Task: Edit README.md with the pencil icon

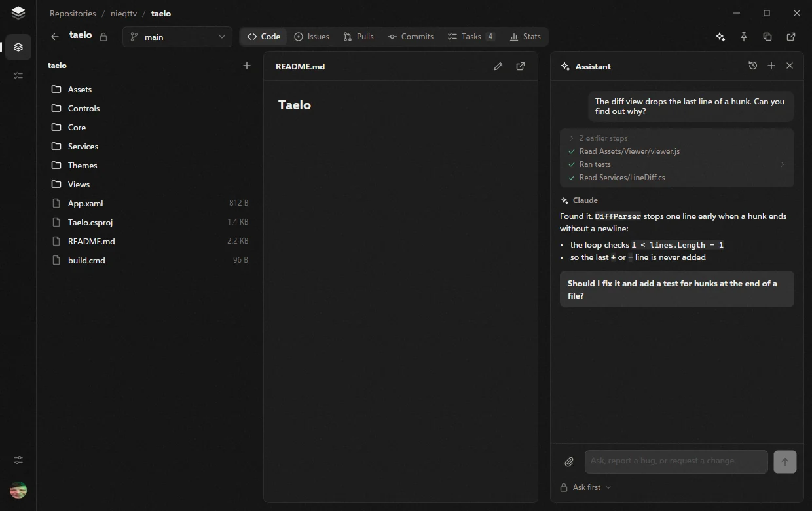Action: [498, 66]
